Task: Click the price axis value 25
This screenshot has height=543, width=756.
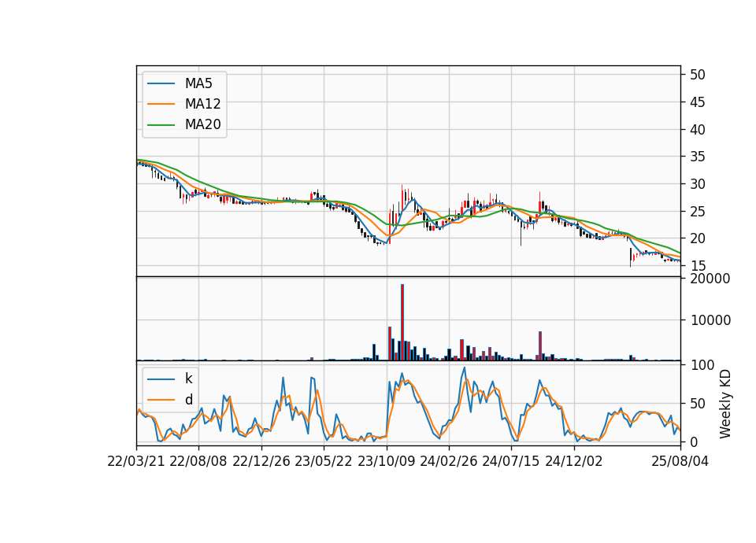Action: coord(697,212)
